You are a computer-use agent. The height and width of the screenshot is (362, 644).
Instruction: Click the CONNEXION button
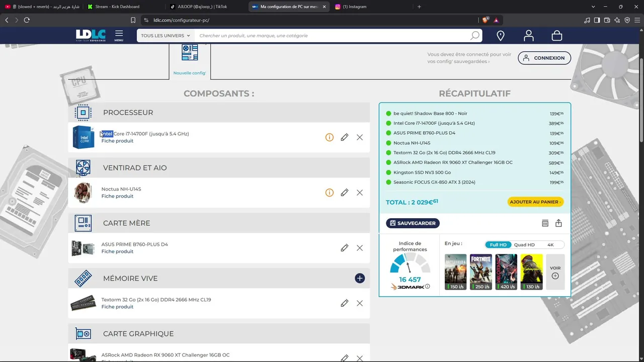544,58
